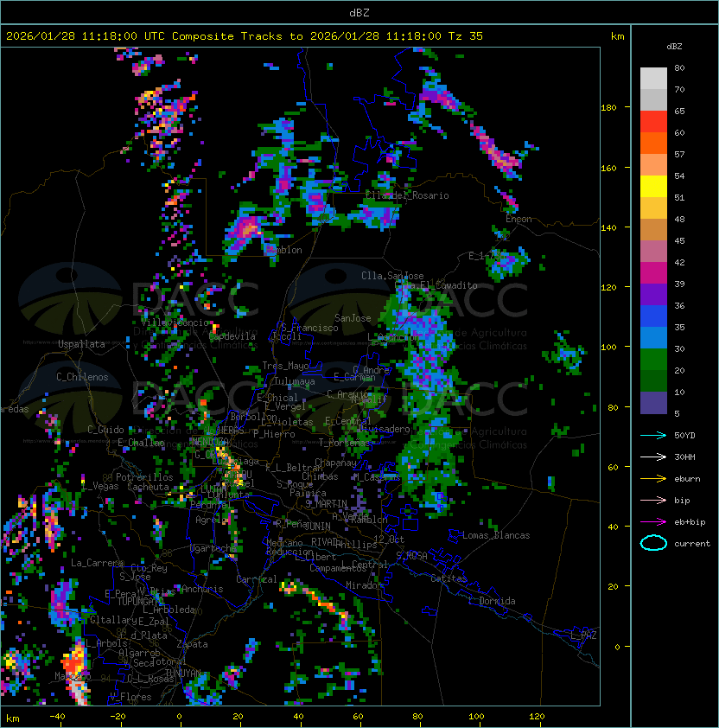Pick the light blue 30-35 dBZ swatch
Screen dimensions: 719x728
point(653,338)
